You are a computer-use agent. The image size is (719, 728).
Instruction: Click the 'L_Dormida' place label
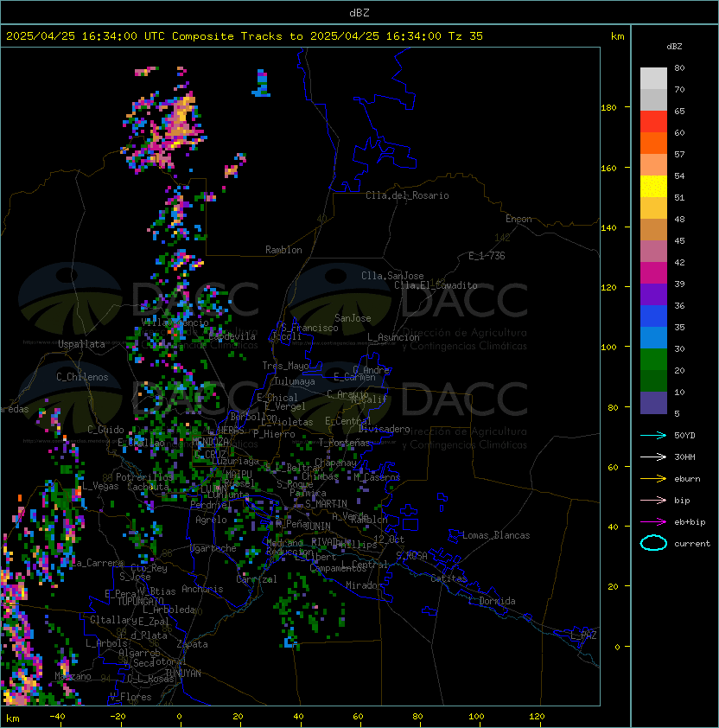[492, 601]
